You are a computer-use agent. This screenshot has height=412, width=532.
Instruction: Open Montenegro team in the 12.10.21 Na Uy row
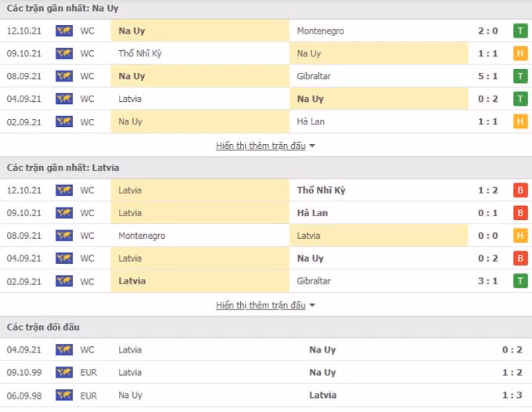click(320, 31)
